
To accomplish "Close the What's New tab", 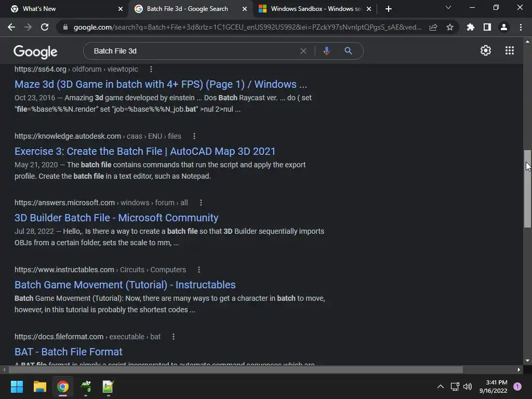I will (121, 9).
